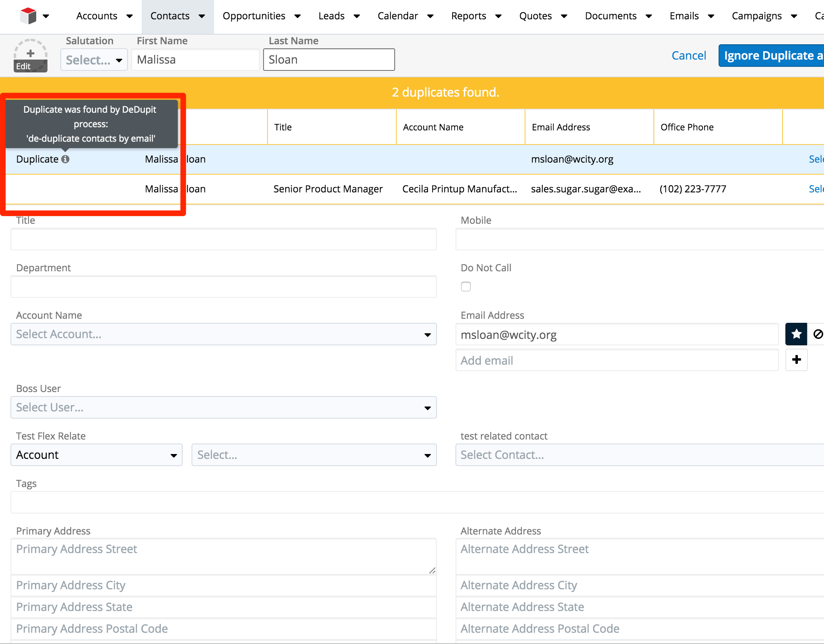
Task: Open the Salutation select dropdown
Action: (x=94, y=60)
